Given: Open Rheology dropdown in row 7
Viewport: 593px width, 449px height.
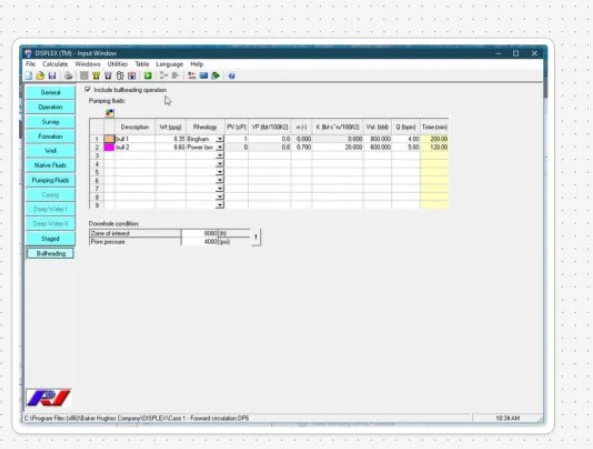Looking at the screenshot, I should click(x=220, y=188).
